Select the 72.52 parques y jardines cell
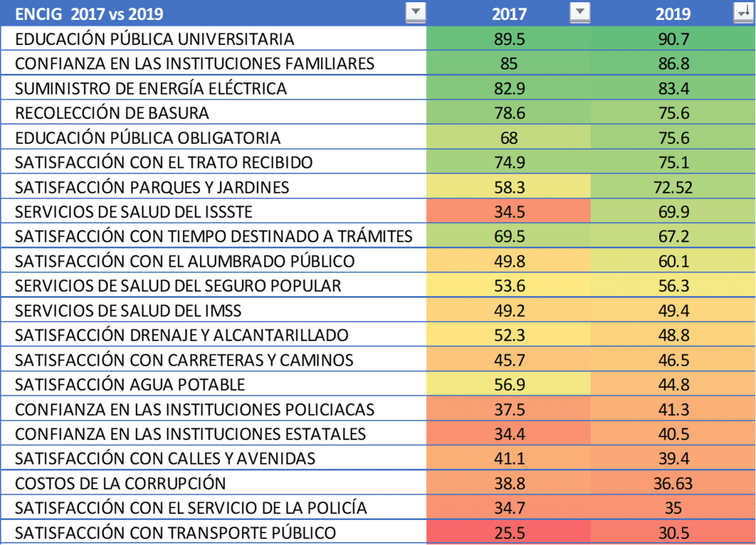 [673, 187]
